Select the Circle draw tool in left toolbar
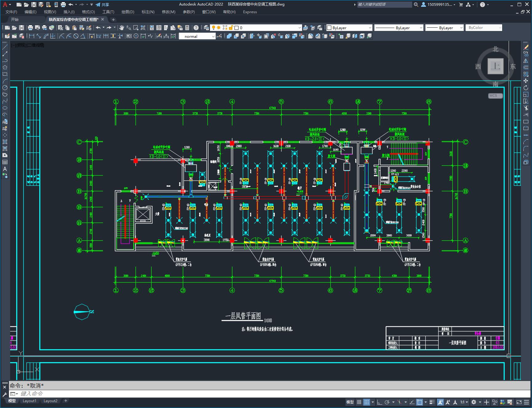This screenshot has width=532, height=408. (5, 88)
